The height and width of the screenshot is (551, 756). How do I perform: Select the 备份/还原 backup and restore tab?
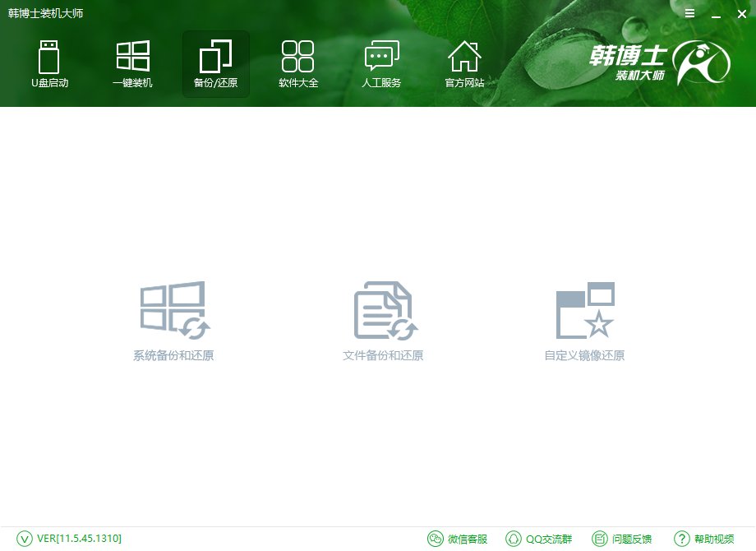point(215,64)
